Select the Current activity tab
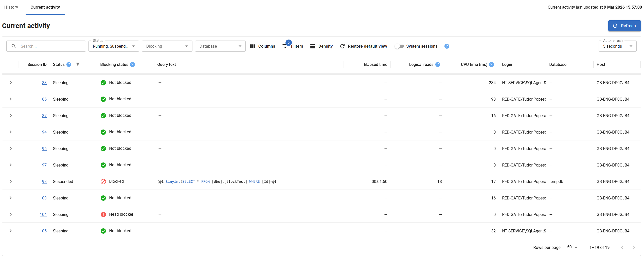The height and width of the screenshot is (258, 644). point(45,7)
